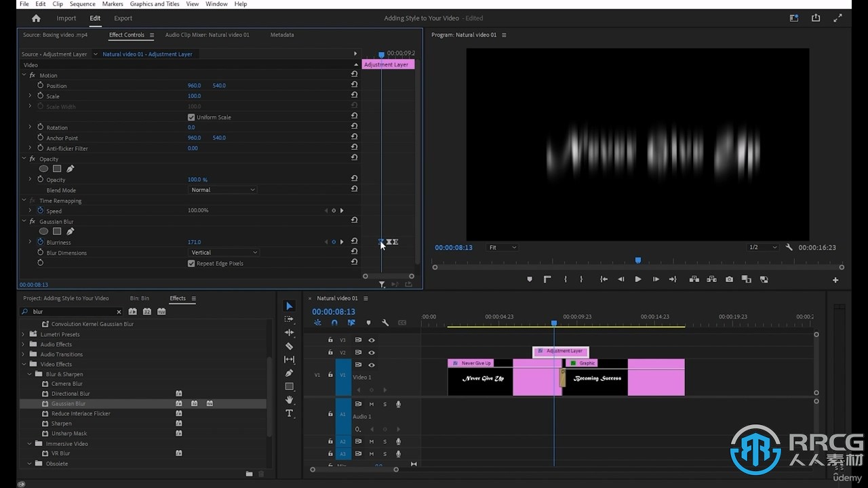Click the Adjustment Layer clip in timeline
Screen dimensions: 868x488
[561, 351]
